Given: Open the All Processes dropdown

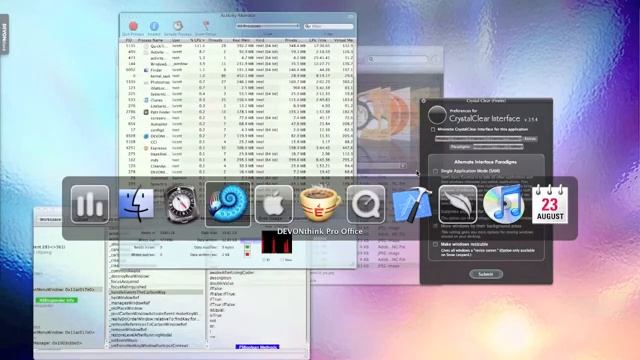Looking at the screenshot, I should (x=267, y=26).
